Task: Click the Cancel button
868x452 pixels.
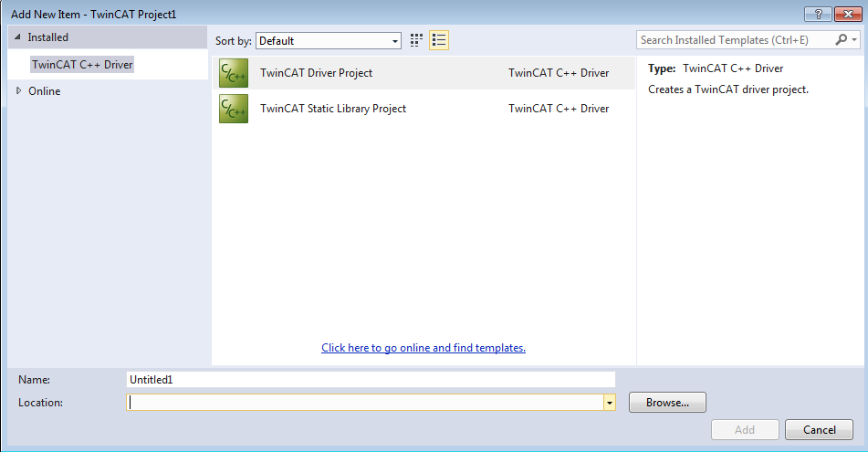Action: [x=820, y=430]
